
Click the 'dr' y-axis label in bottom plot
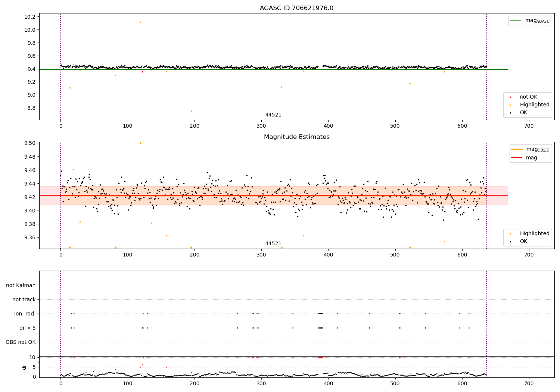24,367
